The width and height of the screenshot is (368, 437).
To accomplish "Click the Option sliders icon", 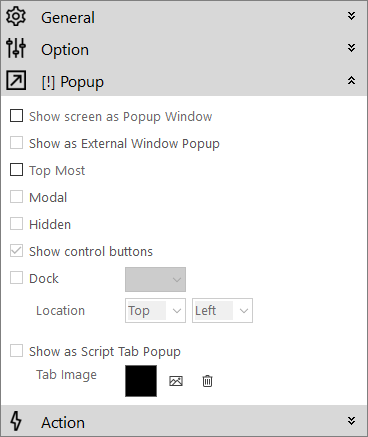I will 16,48.
